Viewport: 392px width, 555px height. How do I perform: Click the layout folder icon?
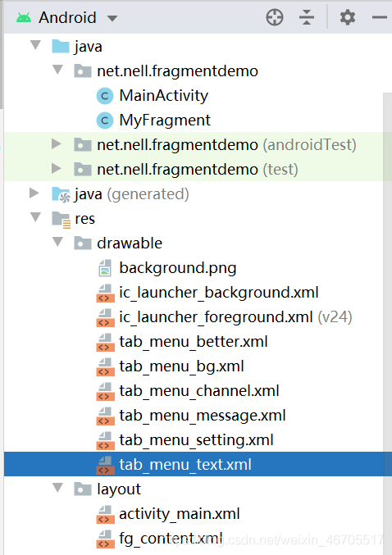point(83,489)
